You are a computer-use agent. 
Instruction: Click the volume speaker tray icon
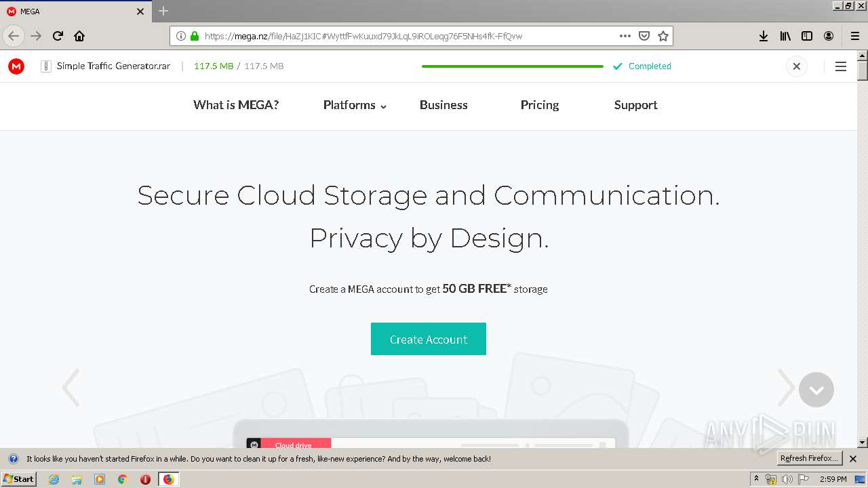tap(787, 479)
